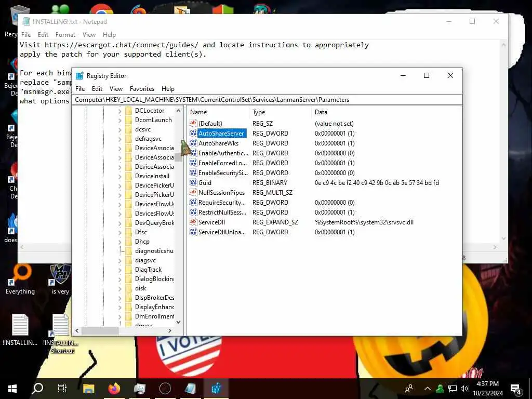Click the DiagTrack folder icon
Viewport: 532px width, 399px height.
[x=128, y=270]
